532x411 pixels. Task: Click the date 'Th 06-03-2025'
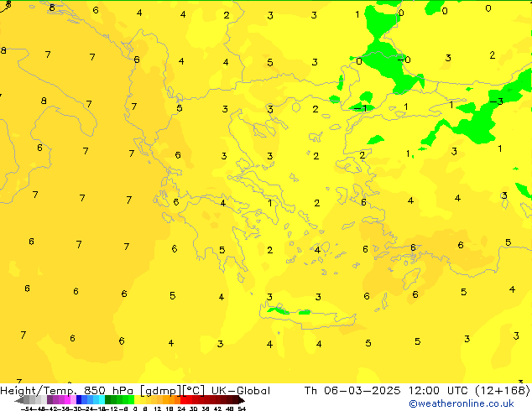tap(352, 390)
